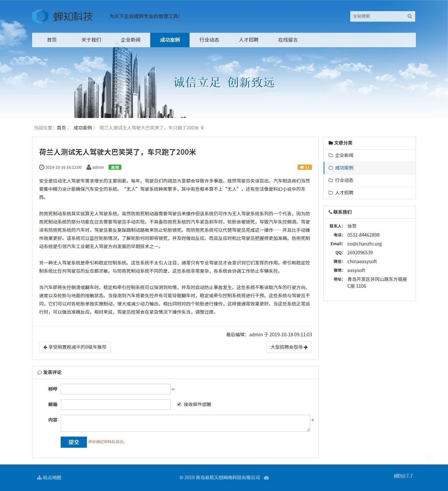
Task: Open 人才招聘 in the navigation bar
Action: tap(249, 40)
